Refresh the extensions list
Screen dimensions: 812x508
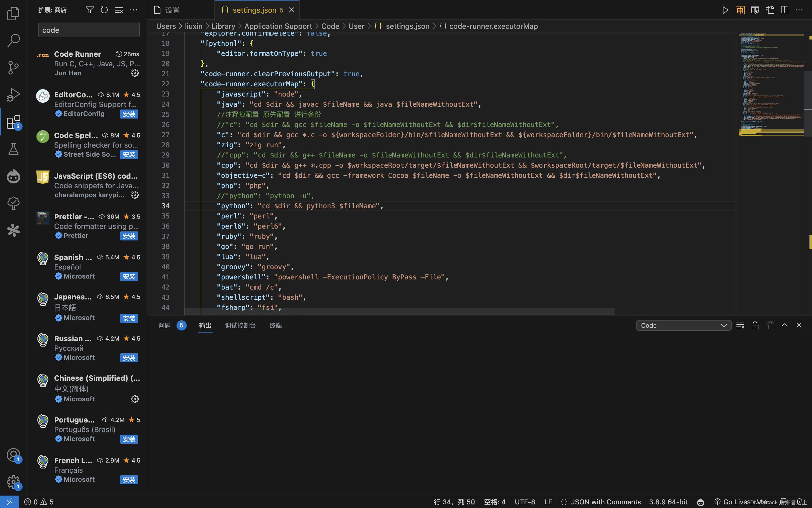point(104,10)
